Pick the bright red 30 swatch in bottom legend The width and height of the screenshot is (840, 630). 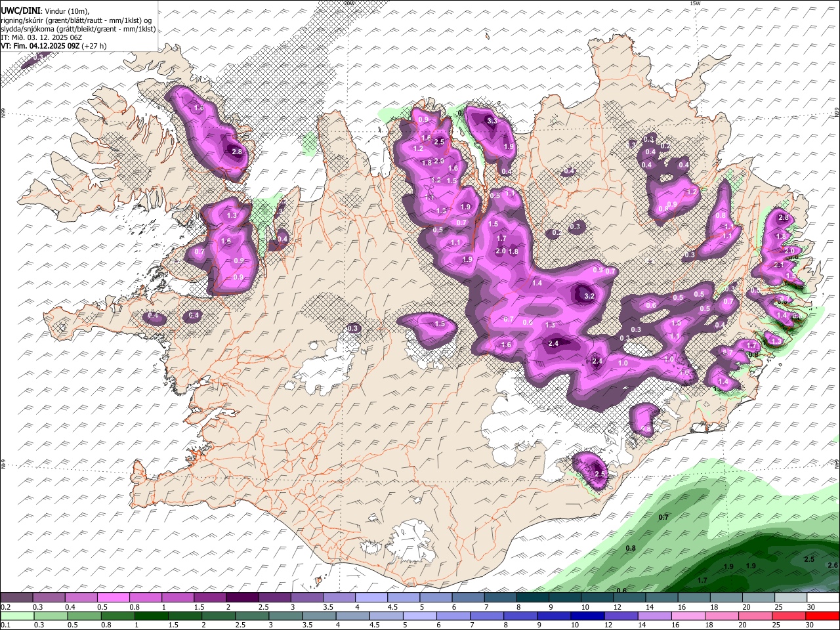click(x=823, y=616)
